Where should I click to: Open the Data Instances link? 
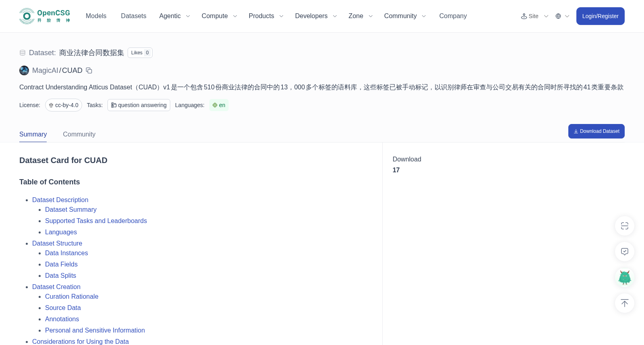[x=66, y=253]
